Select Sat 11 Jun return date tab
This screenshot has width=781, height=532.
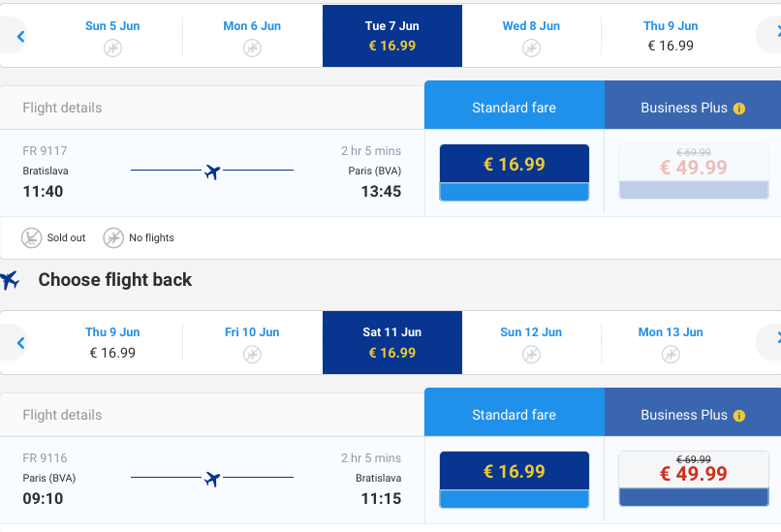(392, 343)
